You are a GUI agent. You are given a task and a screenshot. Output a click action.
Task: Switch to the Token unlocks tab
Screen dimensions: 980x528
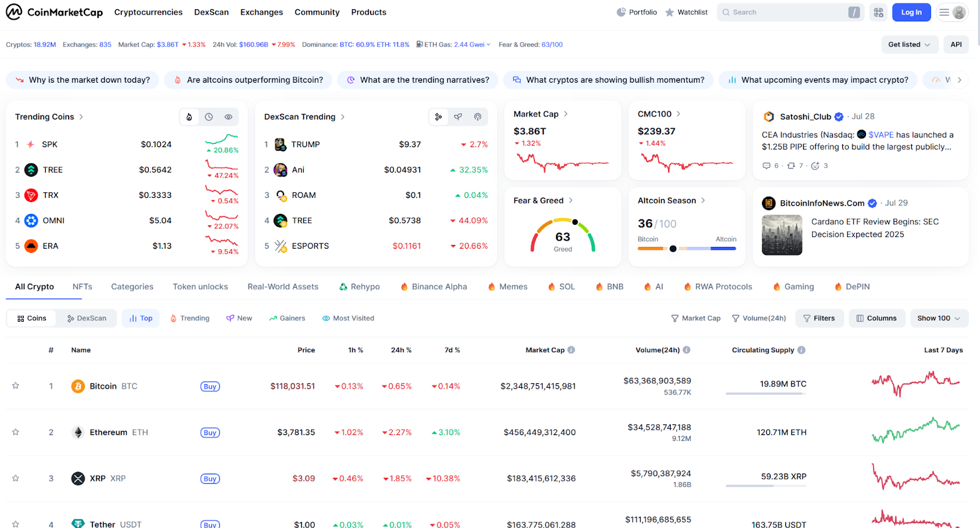pos(200,287)
